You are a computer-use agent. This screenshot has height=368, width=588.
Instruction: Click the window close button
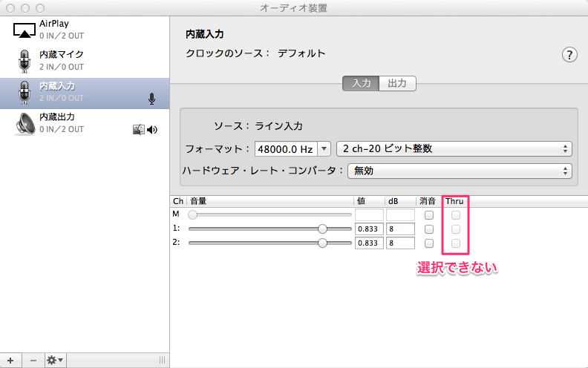pos(10,8)
